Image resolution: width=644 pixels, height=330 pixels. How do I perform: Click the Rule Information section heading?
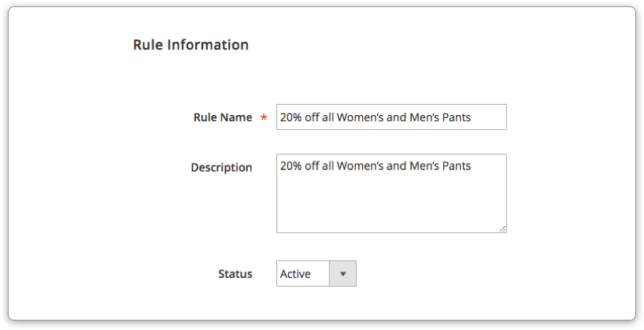tap(191, 45)
